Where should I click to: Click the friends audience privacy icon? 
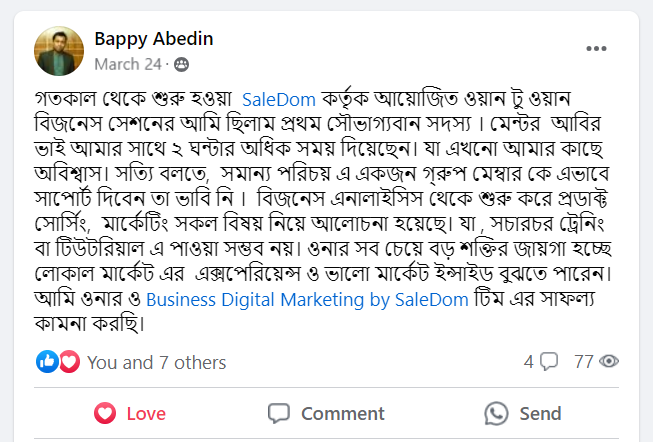[181, 64]
